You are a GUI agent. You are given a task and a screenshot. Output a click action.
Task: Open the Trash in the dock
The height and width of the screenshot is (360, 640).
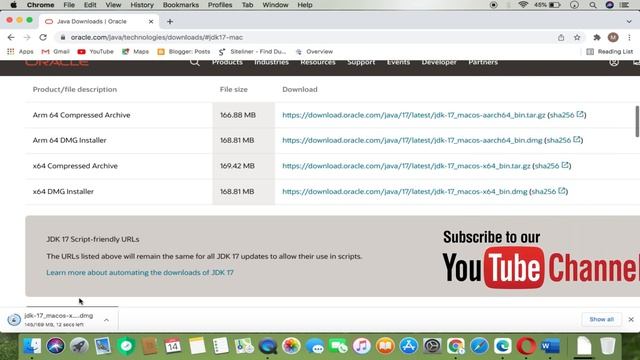point(608,346)
